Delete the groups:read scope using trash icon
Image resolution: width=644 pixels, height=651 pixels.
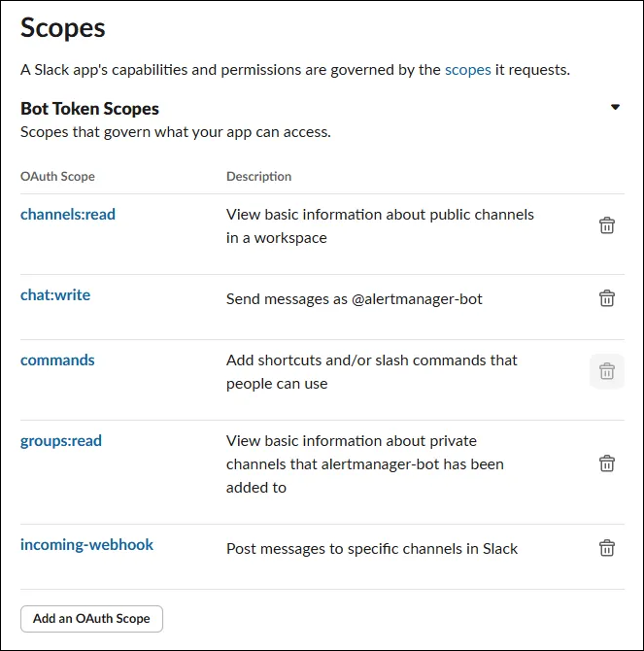tap(606, 463)
